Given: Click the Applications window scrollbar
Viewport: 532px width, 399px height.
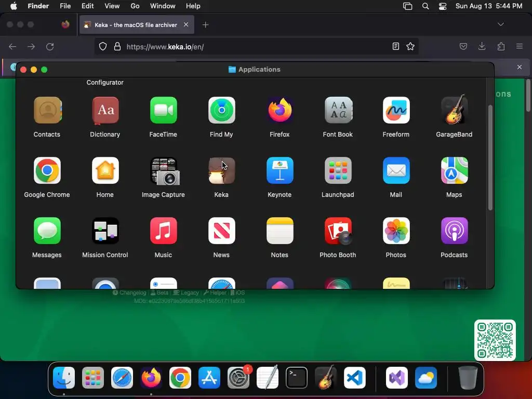Looking at the screenshot, I should click(490, 158).
